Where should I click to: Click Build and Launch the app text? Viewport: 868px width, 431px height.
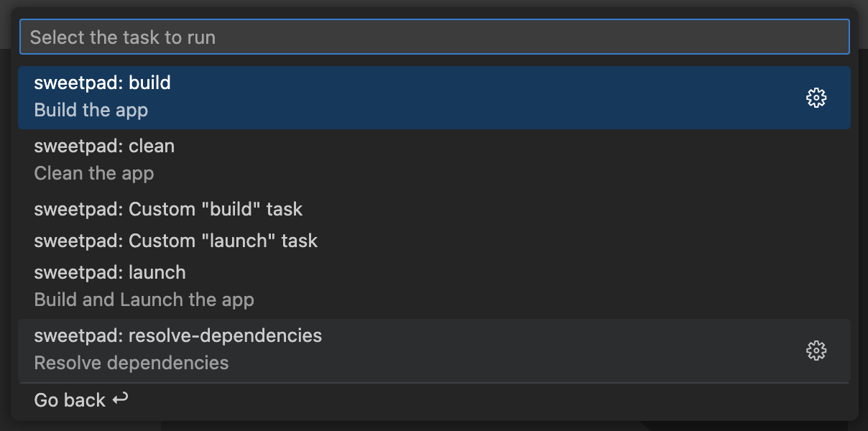[x=144, y=300]
